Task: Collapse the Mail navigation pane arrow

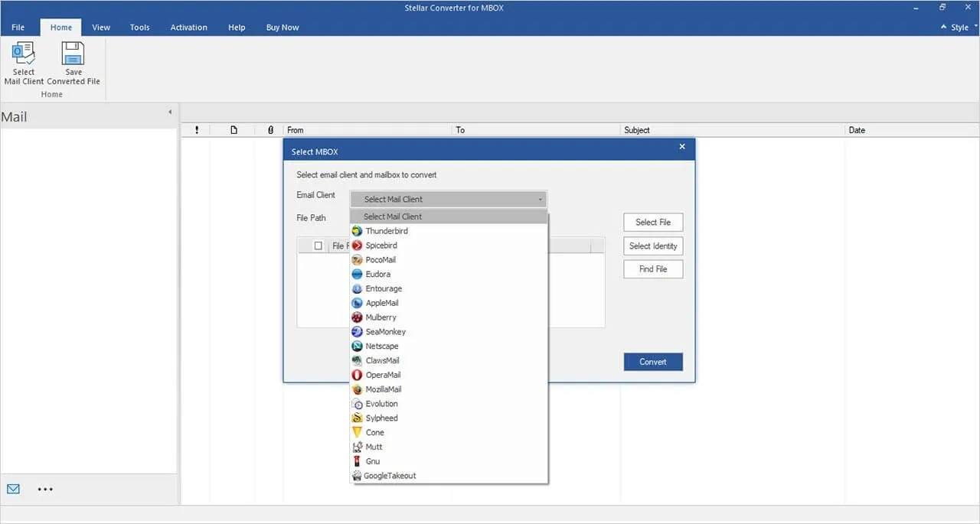Action: pyautogui.click(x=170, y=111)
